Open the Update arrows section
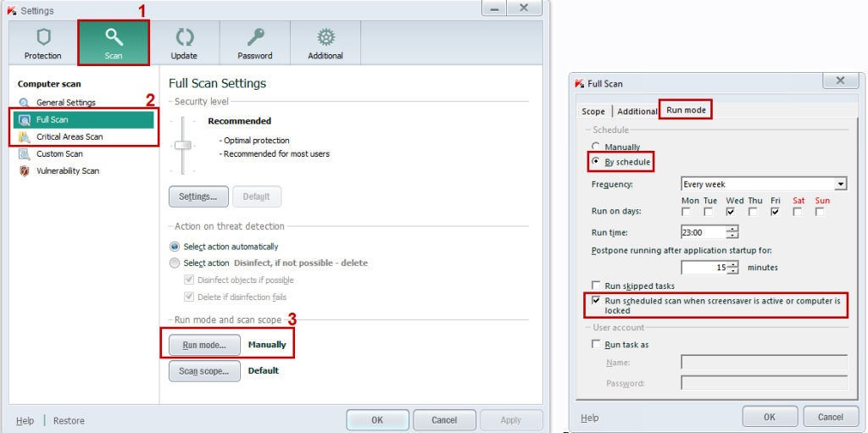The image size is (868, 433). coord(184,43)
